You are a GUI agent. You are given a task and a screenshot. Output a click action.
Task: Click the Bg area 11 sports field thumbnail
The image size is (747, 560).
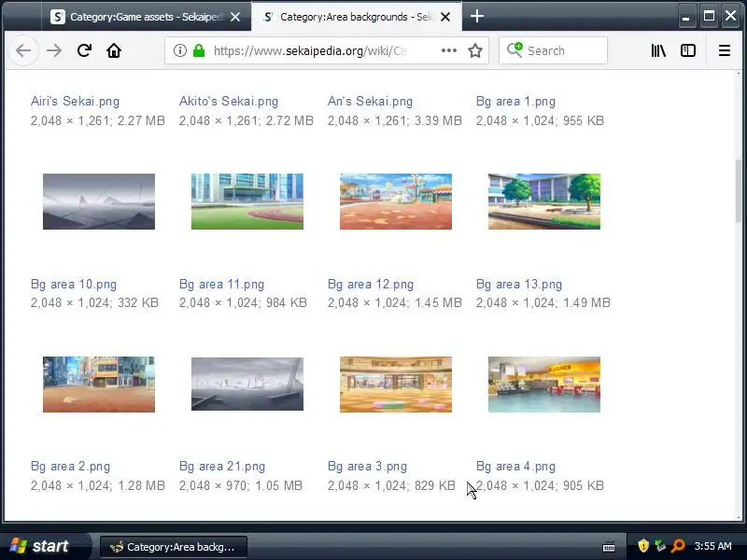tap(247, 202)
